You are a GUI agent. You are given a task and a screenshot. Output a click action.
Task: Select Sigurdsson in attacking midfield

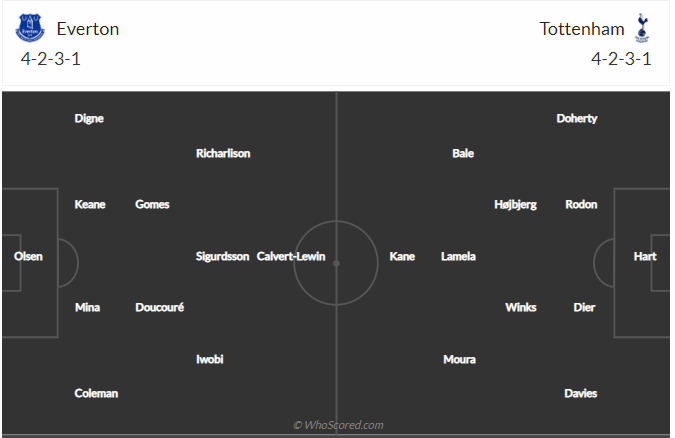coord(222,256)
